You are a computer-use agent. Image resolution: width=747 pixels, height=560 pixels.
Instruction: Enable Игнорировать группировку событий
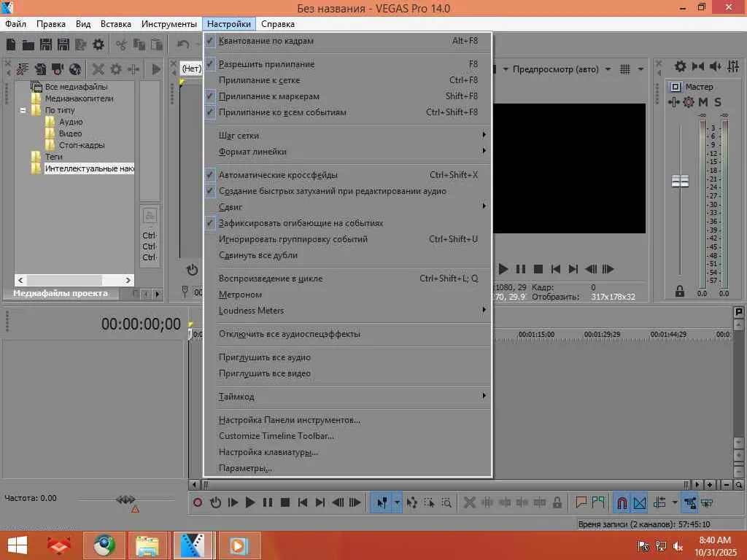pos(348,239)
